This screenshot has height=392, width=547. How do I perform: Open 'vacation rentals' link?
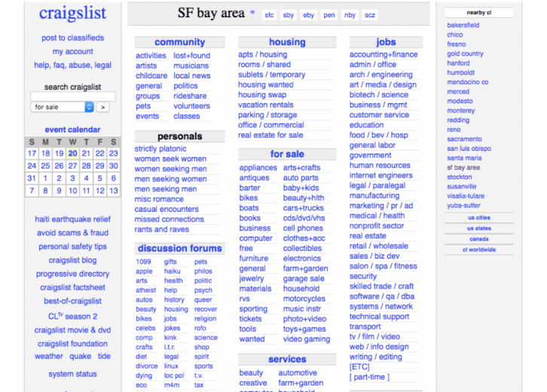tap(266, 105)
